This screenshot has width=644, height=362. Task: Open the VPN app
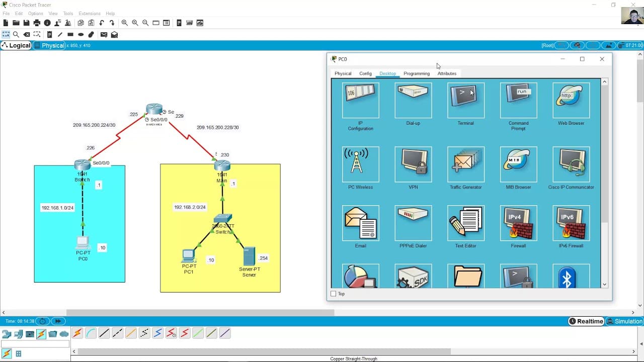click(413, 164)
